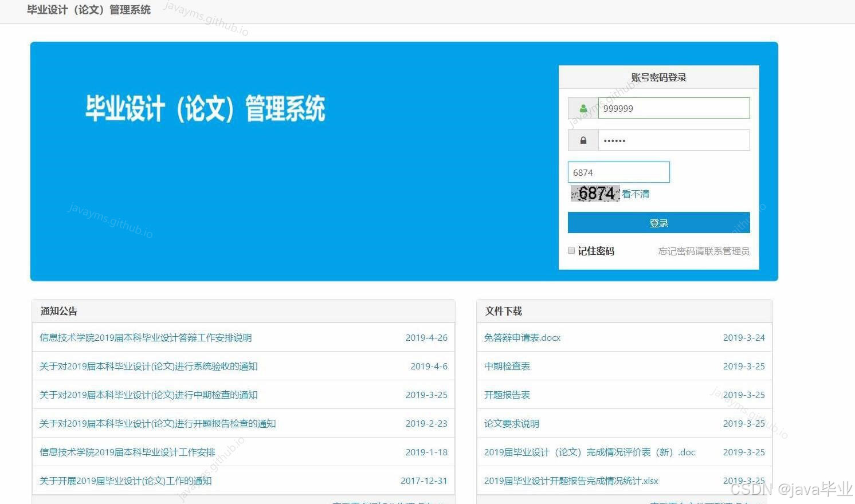Download 2019届毕业设计（论文）完成情况评价表（新）.doc
This screenshot has height=504, width=855.
click(590, 452)
